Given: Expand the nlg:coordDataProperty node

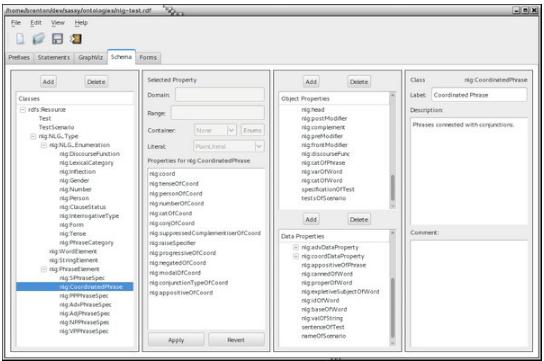Looking at the screenshot, I should [296, 256].
